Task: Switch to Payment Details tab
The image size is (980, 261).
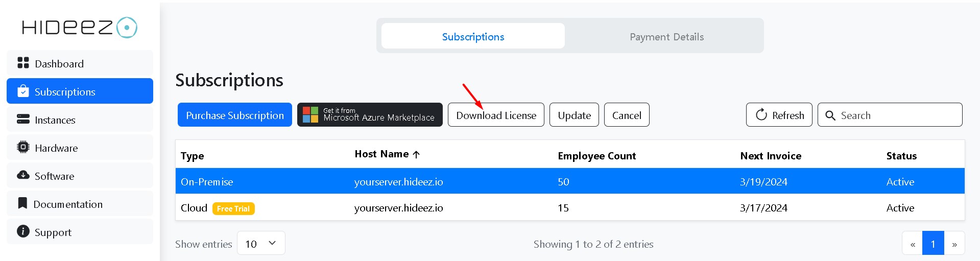Action: point(666,37)
